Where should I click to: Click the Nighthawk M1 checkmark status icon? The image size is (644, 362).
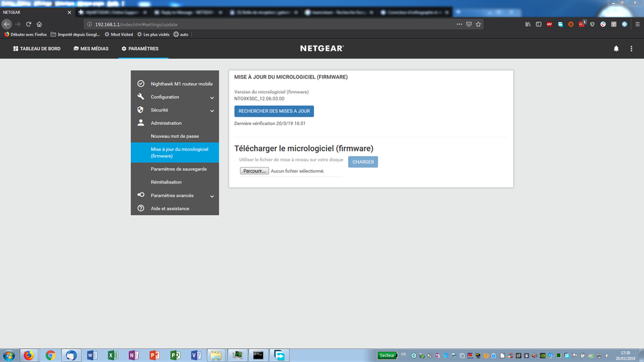[x=141, y=83]
